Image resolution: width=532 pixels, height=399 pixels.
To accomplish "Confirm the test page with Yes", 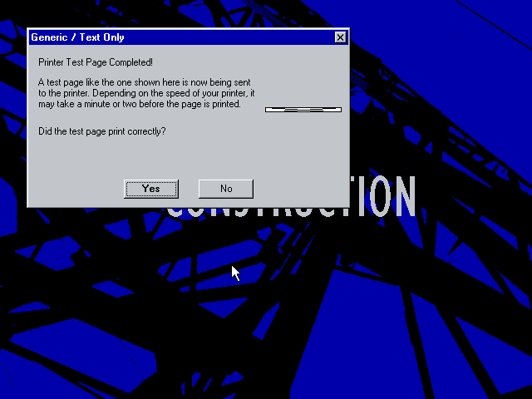I will [x=151, y=189].
